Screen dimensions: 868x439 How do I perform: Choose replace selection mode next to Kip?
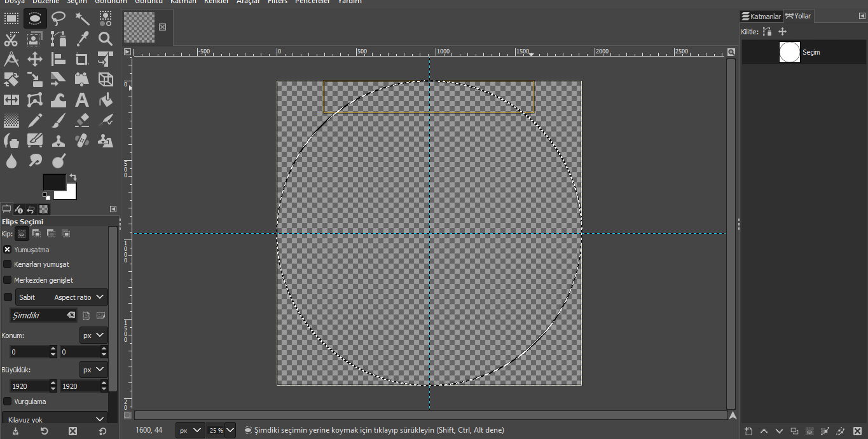[x=22, y=234]
